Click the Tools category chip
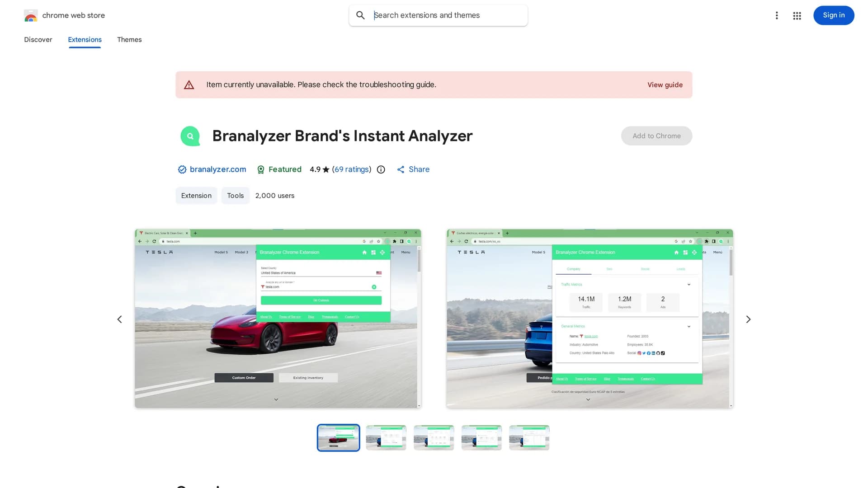 click(x=235, y=196)
